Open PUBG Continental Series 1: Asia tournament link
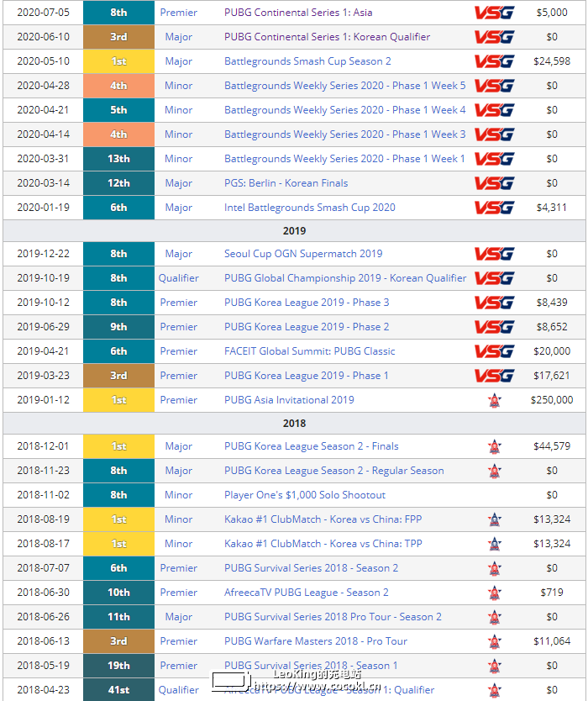This screenshot has height=701, width=588. click(298, 13)
